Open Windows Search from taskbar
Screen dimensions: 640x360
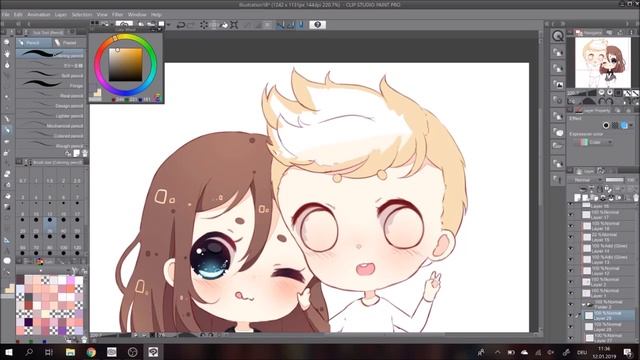(x=29, y=352)
